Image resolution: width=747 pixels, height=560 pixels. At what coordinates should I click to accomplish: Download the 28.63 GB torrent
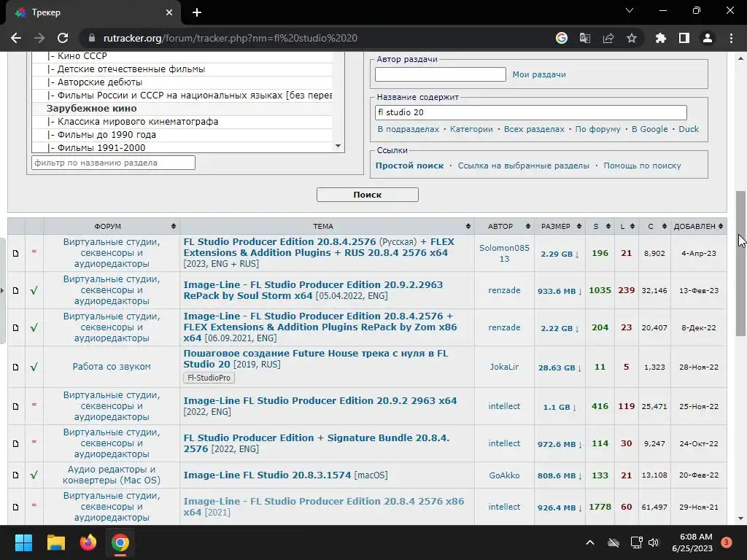coord(560,367)
